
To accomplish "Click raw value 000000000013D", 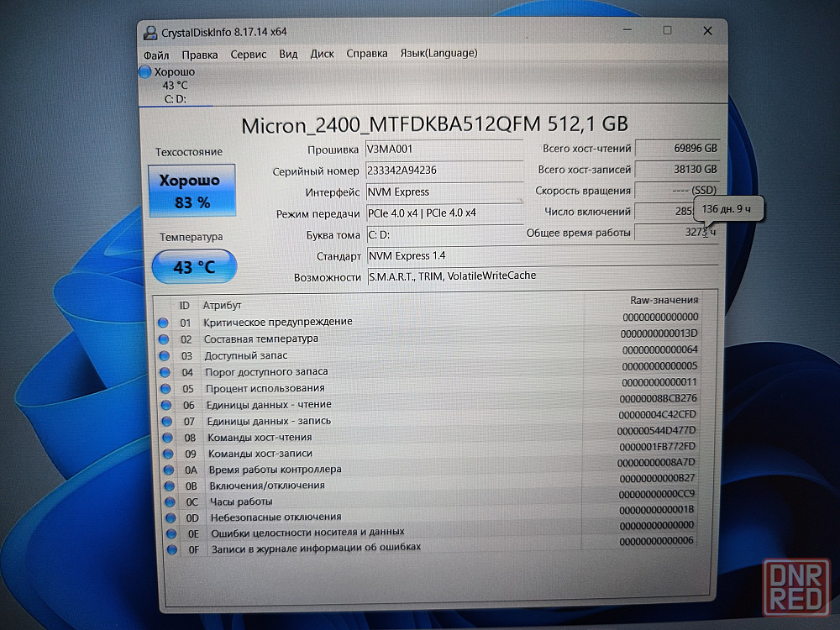I will click(x=659, y=333).
